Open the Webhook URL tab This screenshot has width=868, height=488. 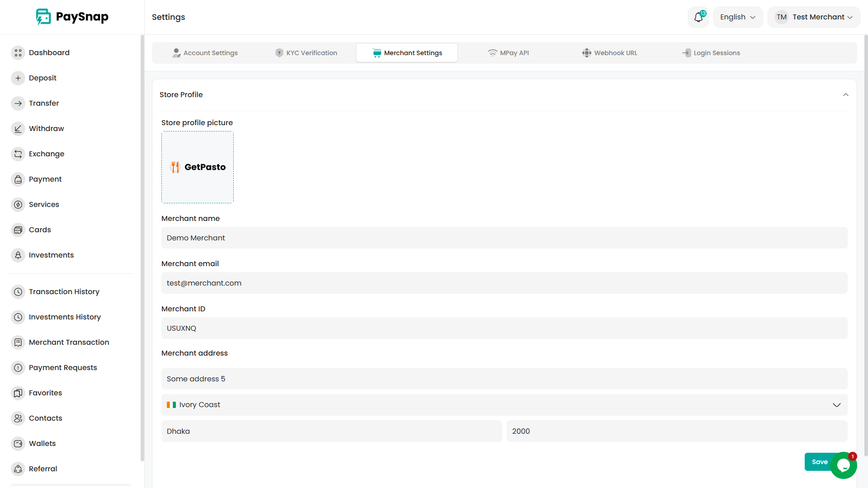click(609, 53)
